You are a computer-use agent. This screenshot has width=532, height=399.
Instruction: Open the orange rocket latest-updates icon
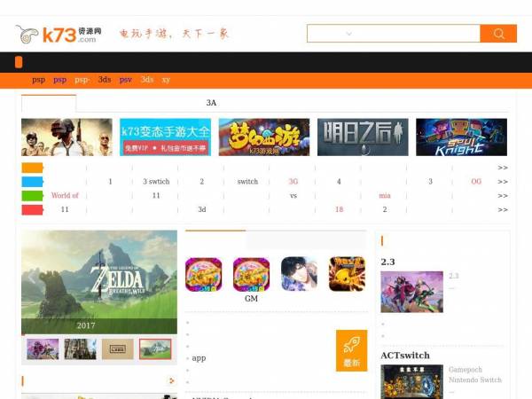351,350
